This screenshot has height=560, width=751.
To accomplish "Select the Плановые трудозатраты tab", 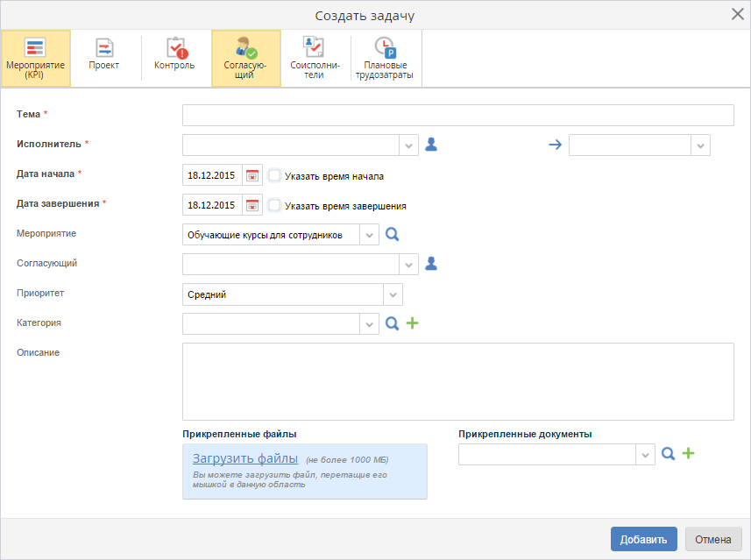I will 386,59.
